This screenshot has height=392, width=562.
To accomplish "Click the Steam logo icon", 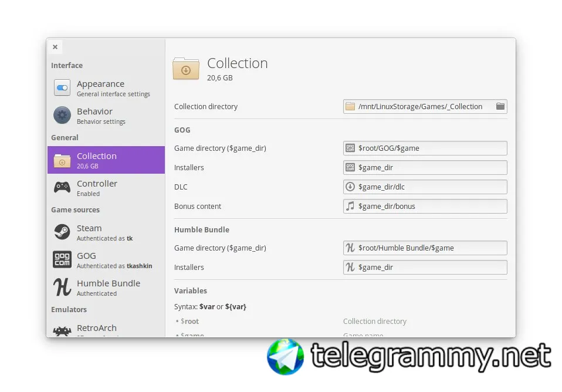I will coord(62,232).
